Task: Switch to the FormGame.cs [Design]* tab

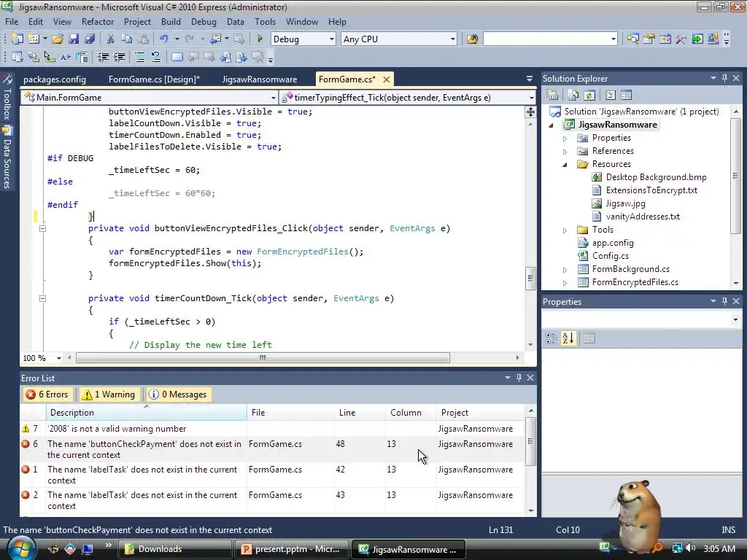Action: click(x=154, y=79)
